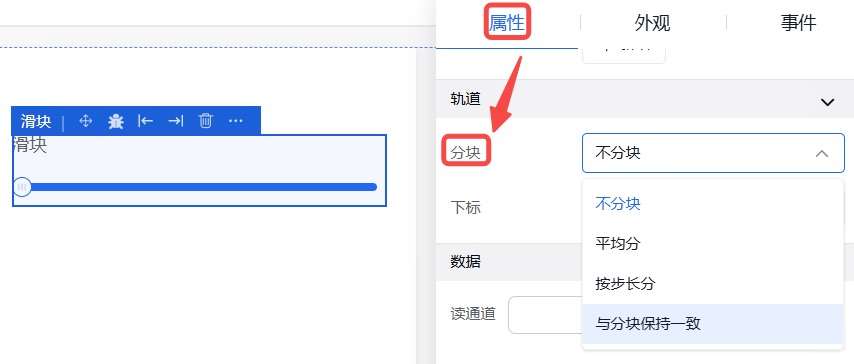Screen dimensions: 854x364
Task: Click the align-right arrow icon in toolbar
Action: [175, 120]
